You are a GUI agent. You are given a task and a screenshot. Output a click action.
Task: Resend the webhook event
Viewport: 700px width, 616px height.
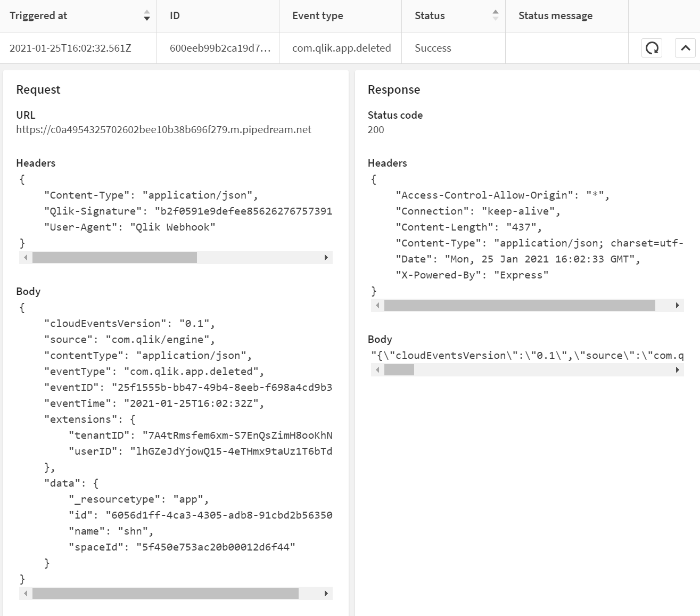(x=651, y=48)
